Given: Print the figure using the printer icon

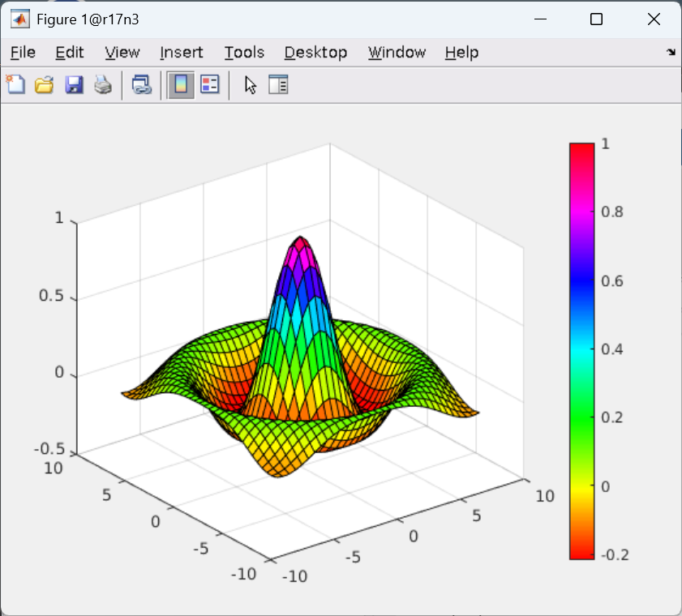Looking at the screenshot, I should click(102, 84).
